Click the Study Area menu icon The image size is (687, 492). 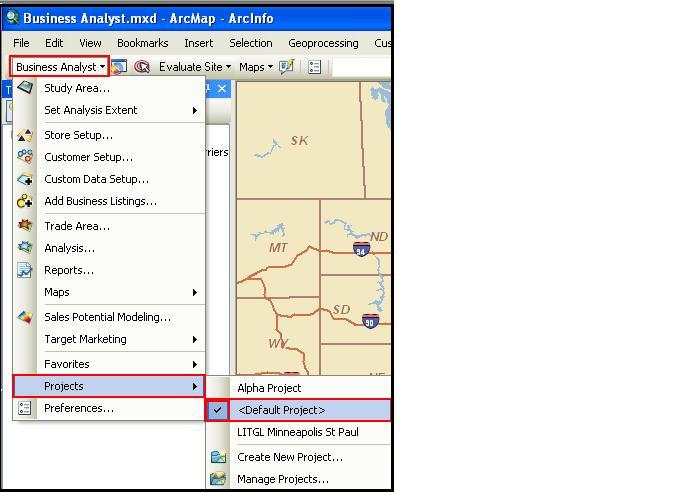pyautogui.click(x=25, y=88)
